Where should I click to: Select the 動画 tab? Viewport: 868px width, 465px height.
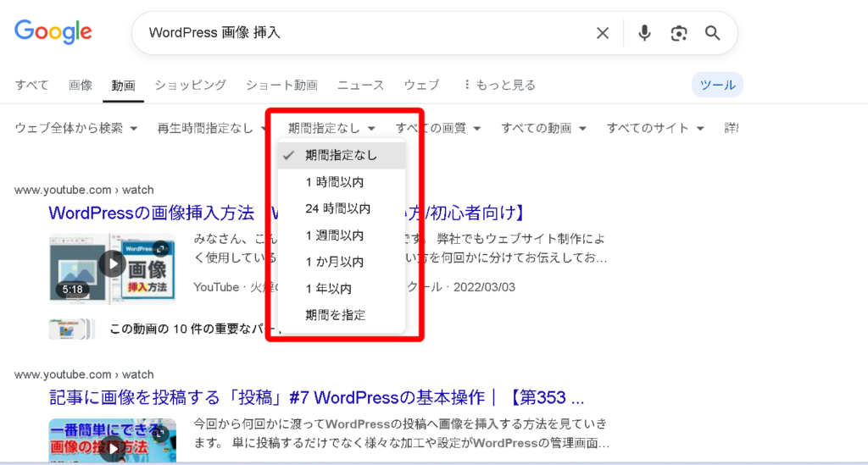[x=123, y=86]
